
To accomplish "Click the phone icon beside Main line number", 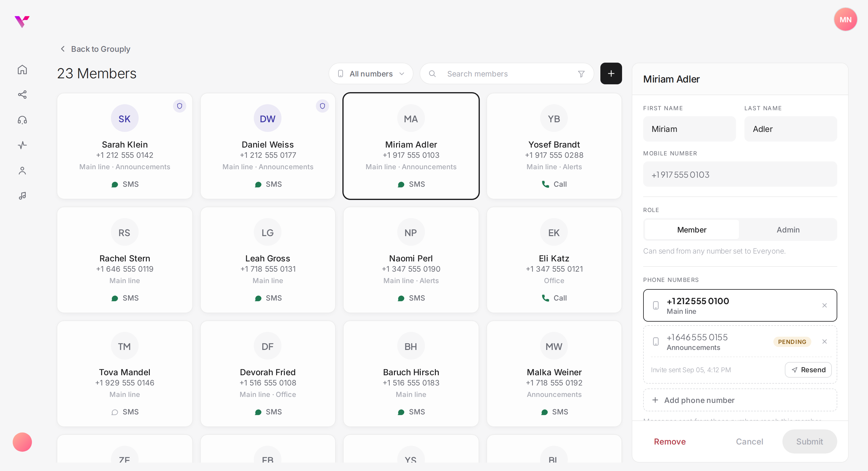I will click(x=656, y=305).
